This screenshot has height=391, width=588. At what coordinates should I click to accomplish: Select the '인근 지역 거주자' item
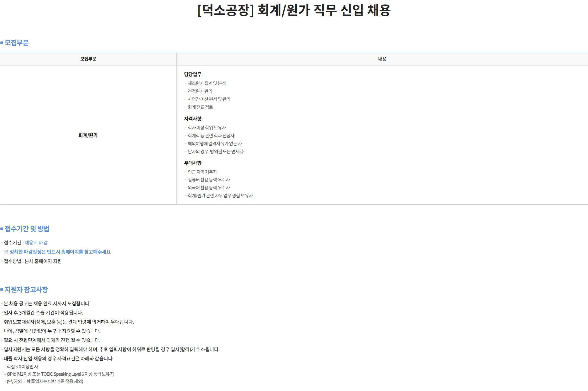(x=202, y=172)
